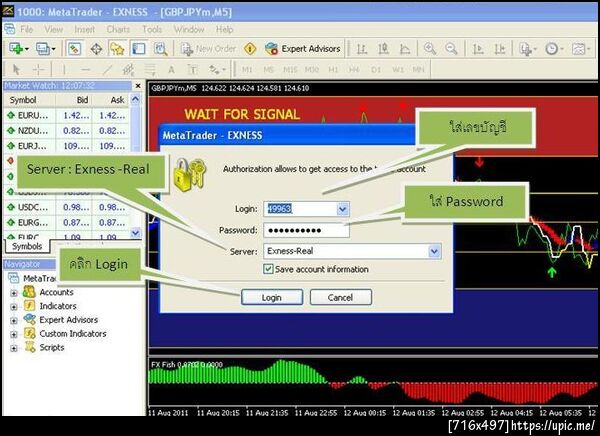Open the Login account number dropdown
The height and width of the screenshot is (436, 600).
[342, 209]
